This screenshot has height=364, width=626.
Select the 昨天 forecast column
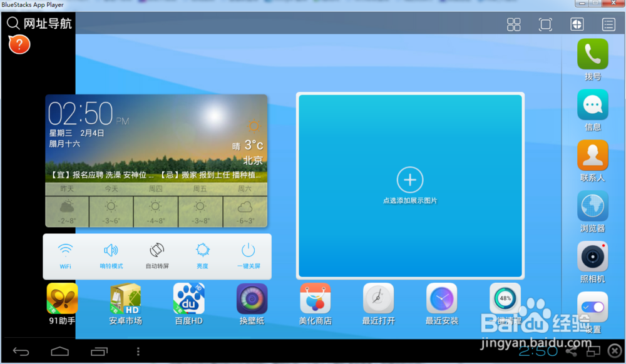coord(67,205)
